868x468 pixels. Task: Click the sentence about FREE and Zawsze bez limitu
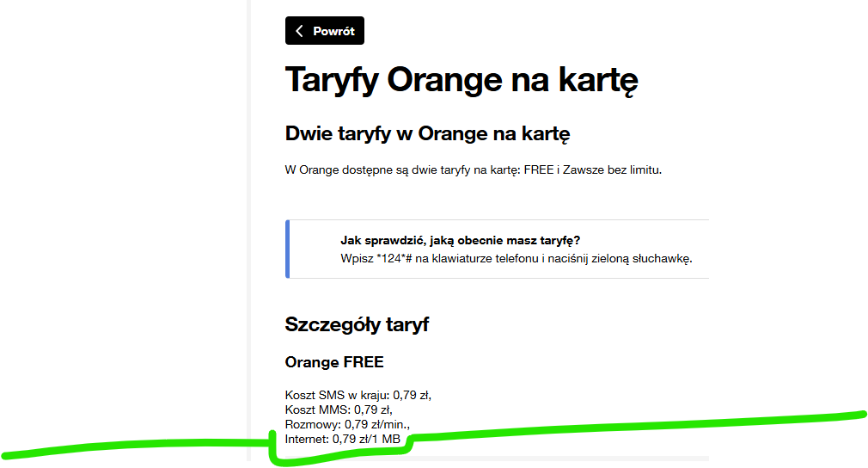point(474,170)
